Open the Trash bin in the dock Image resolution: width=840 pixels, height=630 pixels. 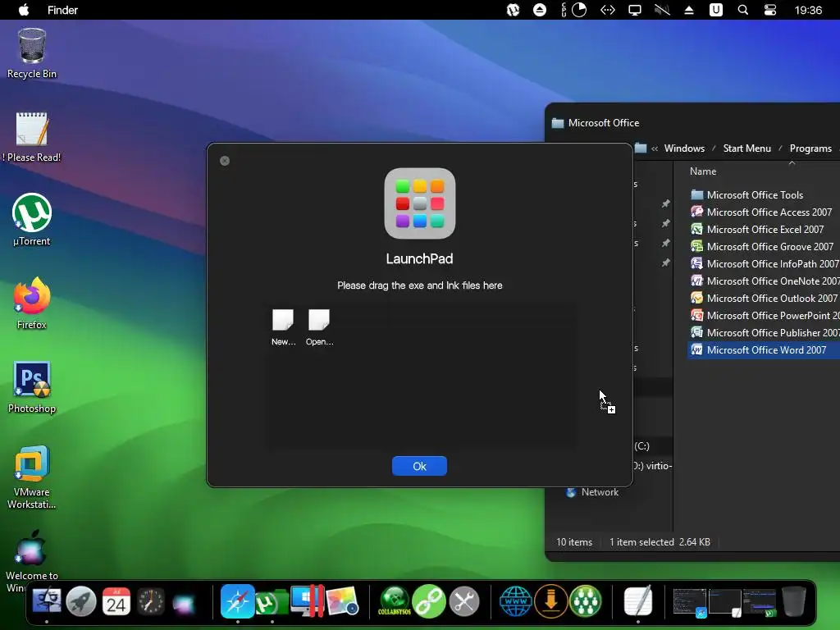pos(794,601)
